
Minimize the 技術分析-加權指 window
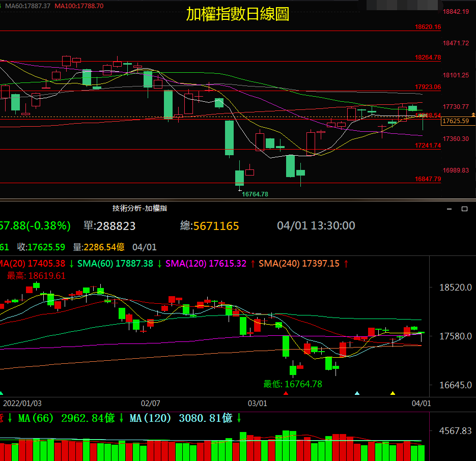click(449, 209)
